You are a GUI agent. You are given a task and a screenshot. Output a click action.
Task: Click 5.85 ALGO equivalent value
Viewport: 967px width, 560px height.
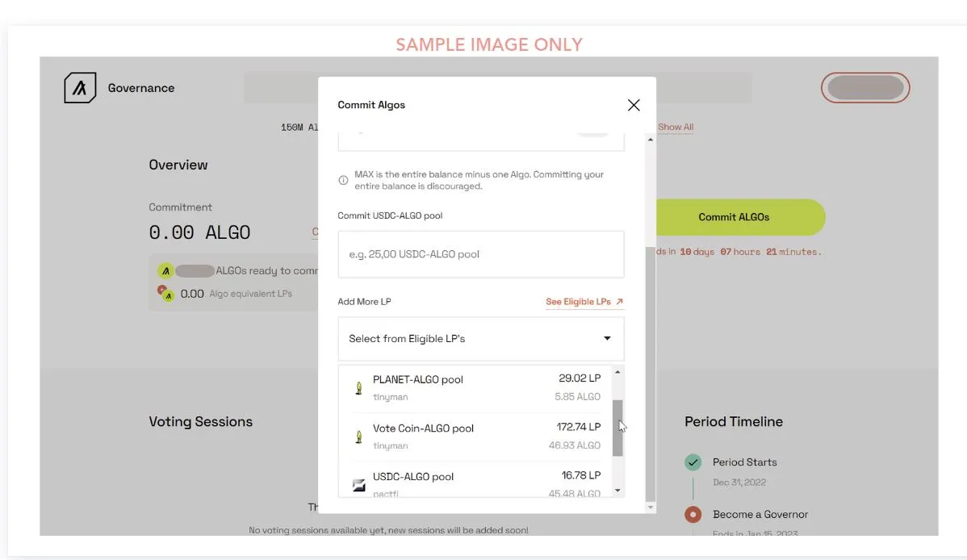point(577,396)
